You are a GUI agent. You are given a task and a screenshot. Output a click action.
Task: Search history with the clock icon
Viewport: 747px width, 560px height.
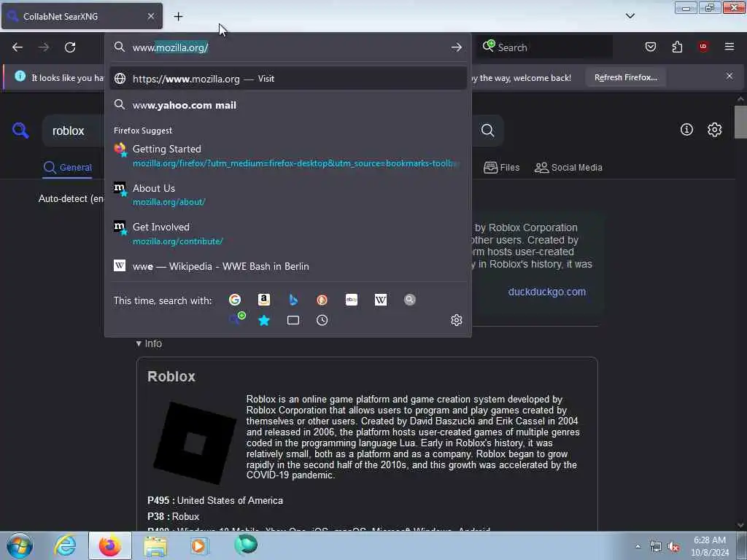322,321
